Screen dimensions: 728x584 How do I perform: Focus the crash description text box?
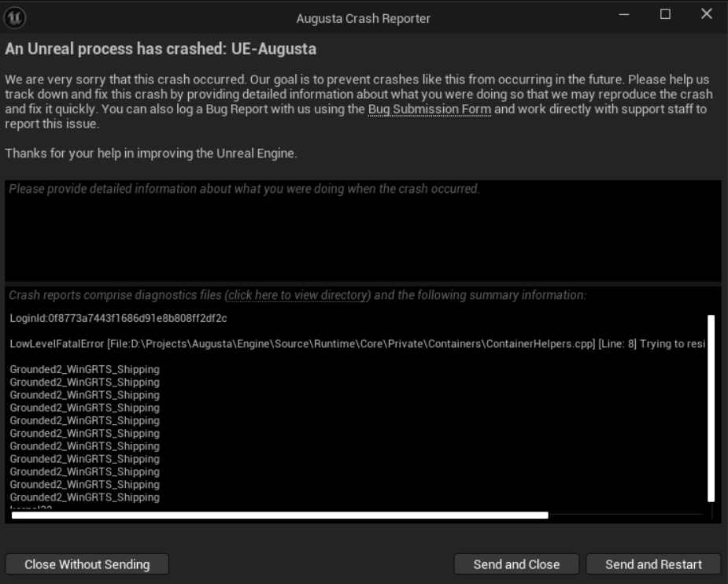point(363,231)
